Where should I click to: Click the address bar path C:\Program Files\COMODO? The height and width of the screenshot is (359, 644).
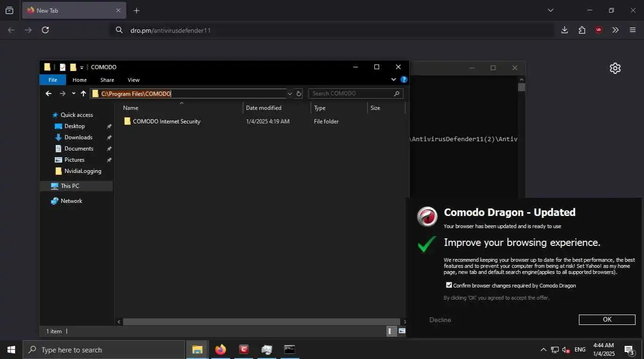pyautogui.click(x=136, y=93)
